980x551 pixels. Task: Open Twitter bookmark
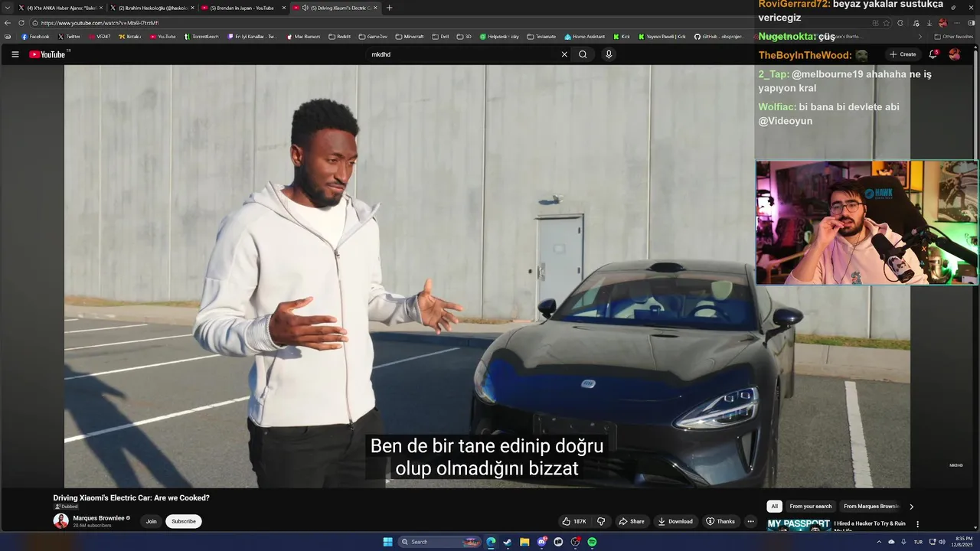[x=69, y=37]
